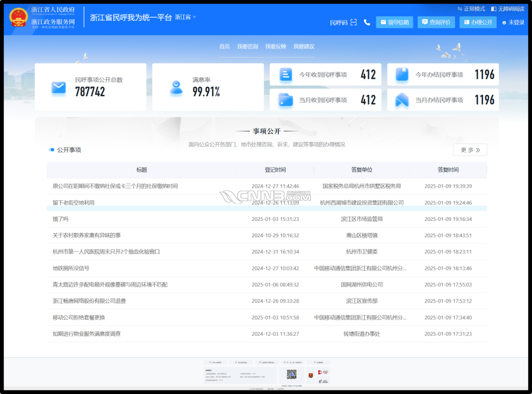Click the telephone hotline icon
Viewport: 532px width, 394px height.
(x=367, y=22)
